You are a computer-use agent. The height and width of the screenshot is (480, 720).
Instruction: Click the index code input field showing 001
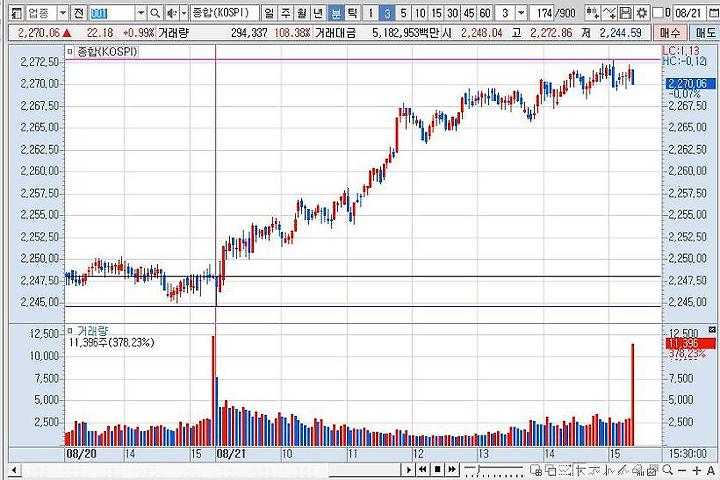[x=113, y=13]
